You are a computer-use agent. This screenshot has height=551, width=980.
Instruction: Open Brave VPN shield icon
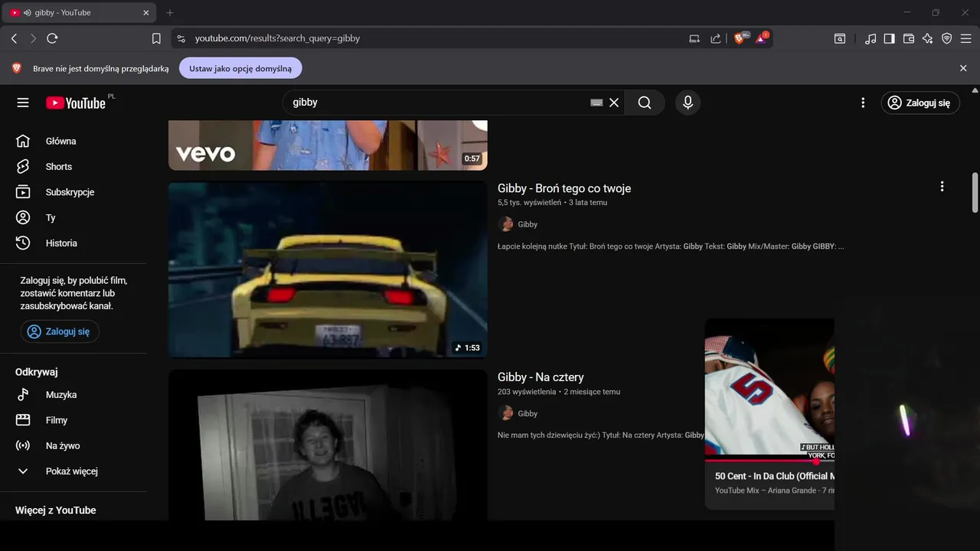[947, 38]
